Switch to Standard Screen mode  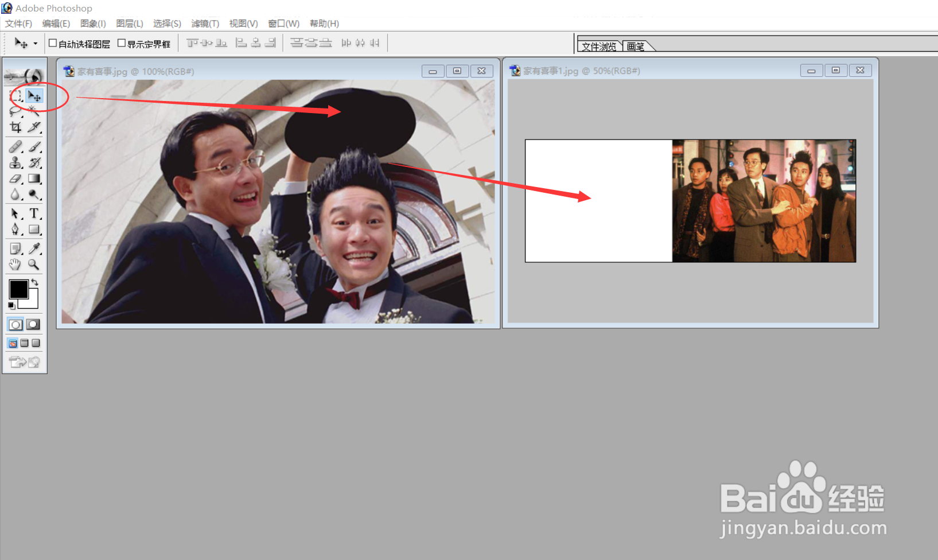click(x=13, y=343)
